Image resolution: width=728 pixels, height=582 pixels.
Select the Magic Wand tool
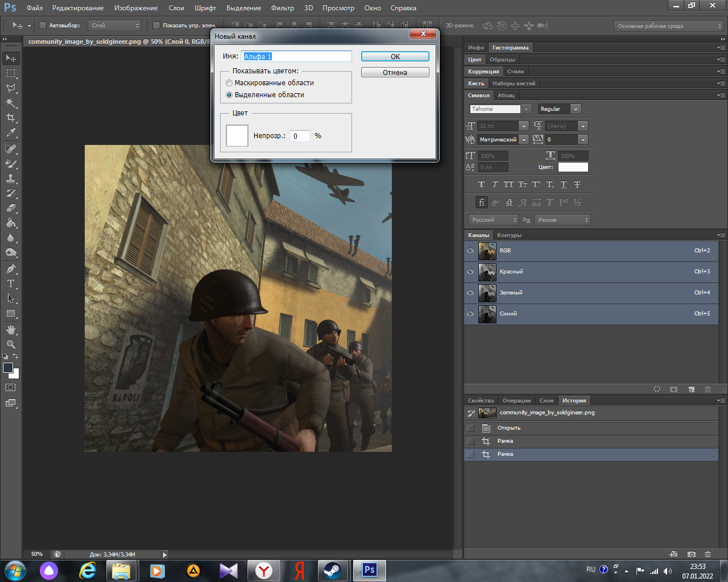[x=11, y=103]
